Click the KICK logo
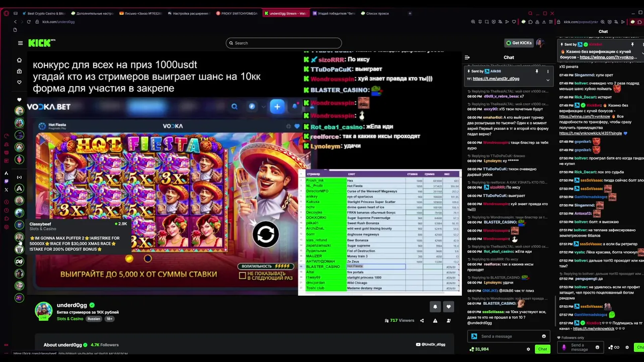 (41, 43)
